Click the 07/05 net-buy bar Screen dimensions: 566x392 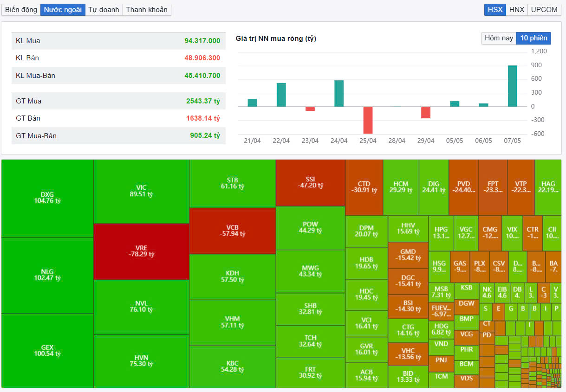512,86
